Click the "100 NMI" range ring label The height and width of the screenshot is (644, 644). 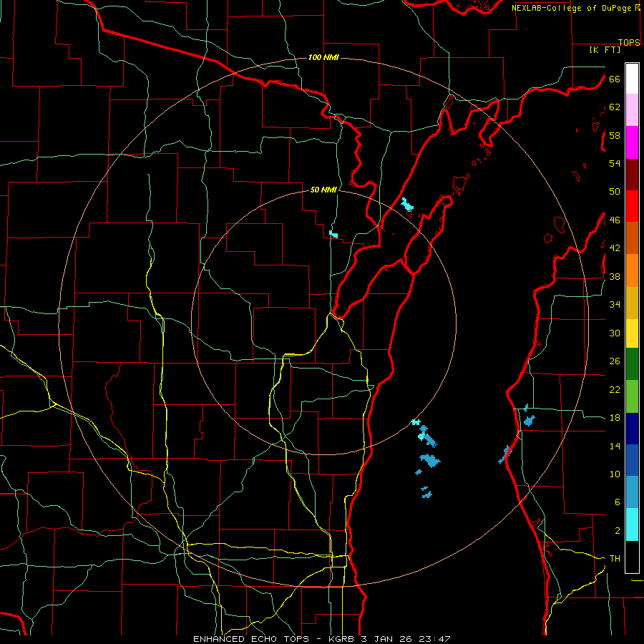tap(323, 57)
